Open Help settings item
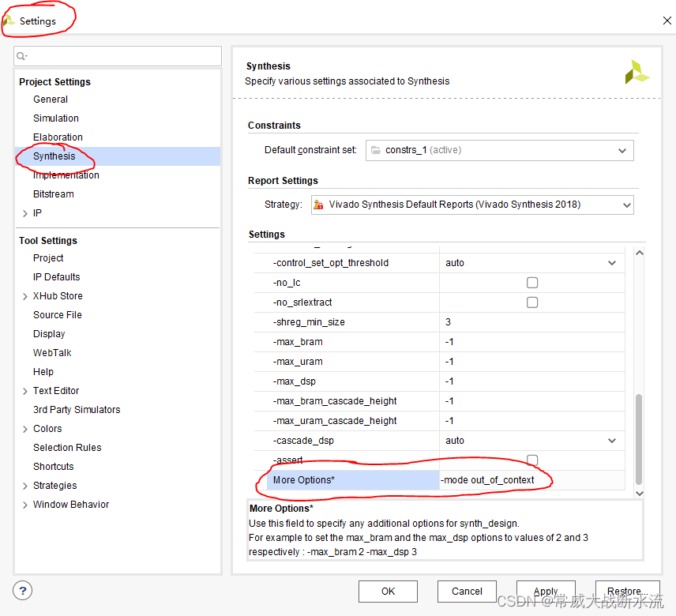 [43, 372]
